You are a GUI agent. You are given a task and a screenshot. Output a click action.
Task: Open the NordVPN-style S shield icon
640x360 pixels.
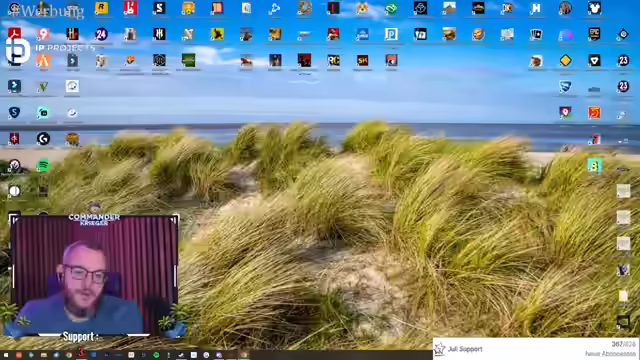pos(14,113)
